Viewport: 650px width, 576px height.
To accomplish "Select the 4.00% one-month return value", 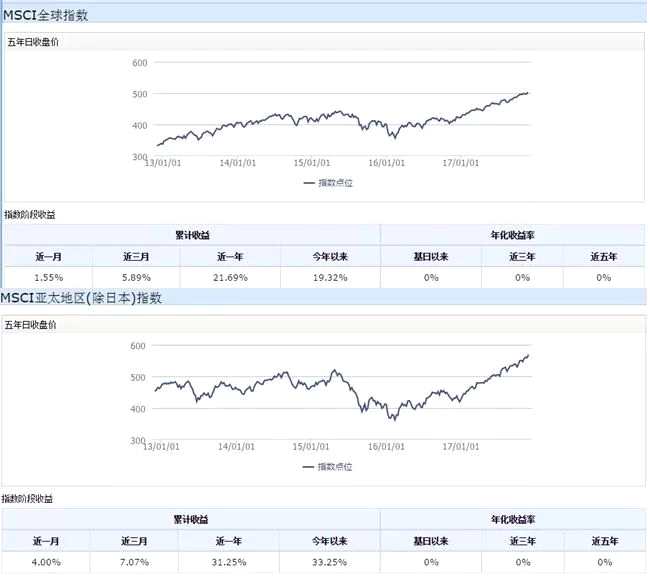I will [x=46, y=563].
